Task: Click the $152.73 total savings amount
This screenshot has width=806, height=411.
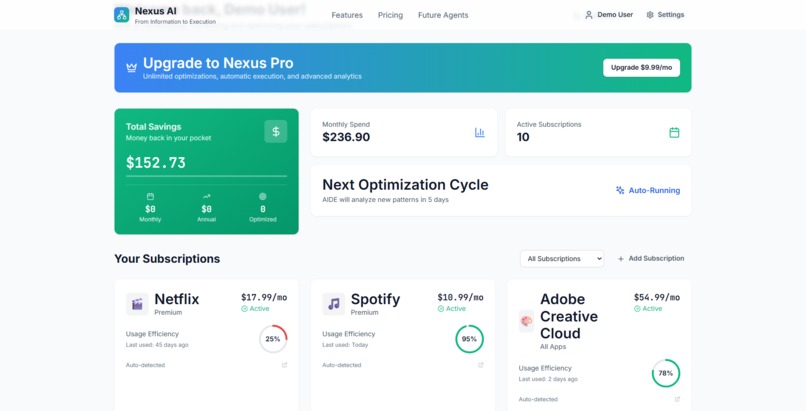Action: click(156, 163)
